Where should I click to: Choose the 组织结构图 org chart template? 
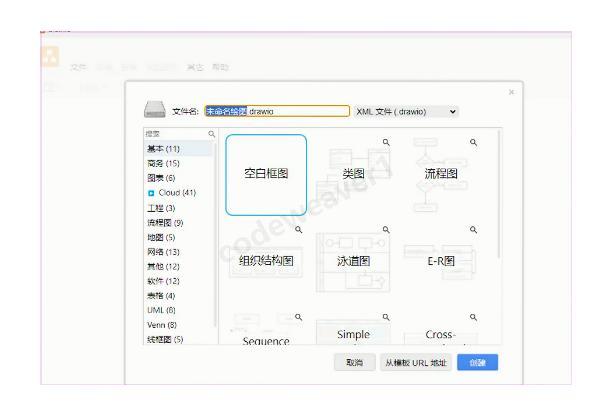coord(266,262)
